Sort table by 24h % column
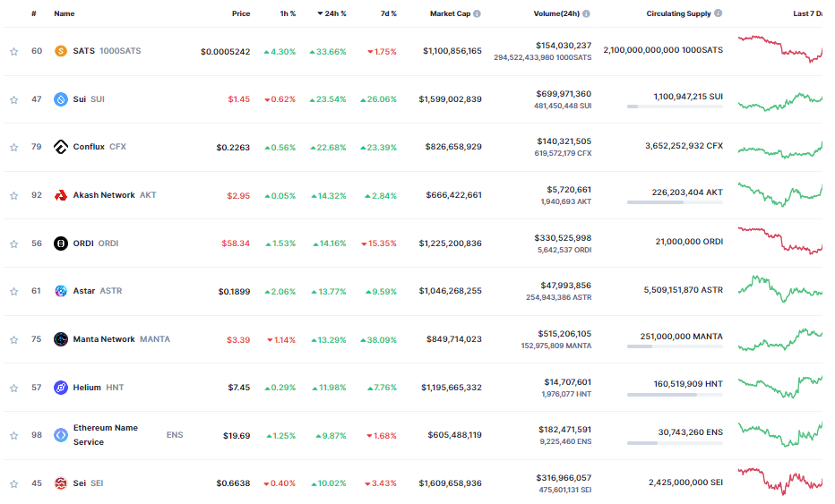Viewport: 835px width, 504px height. pyautogui.click(x=331, y=13)
